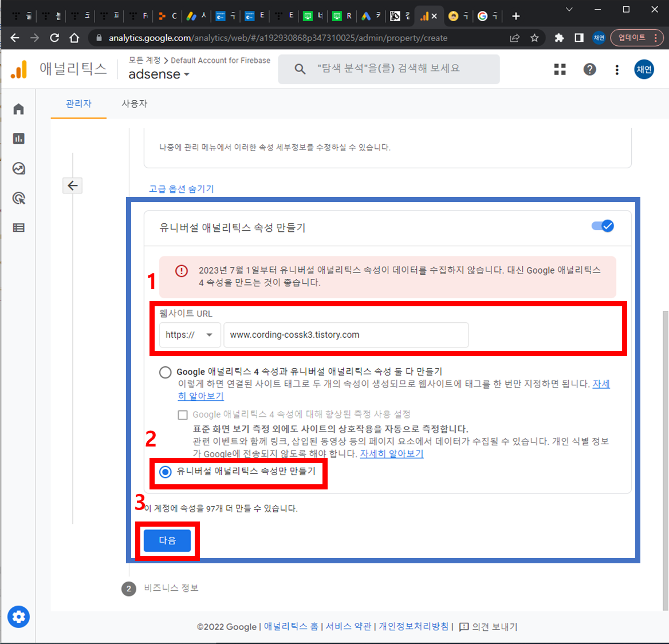
Task: Open a new browser tab with plus icon
Action: (516, 16)
